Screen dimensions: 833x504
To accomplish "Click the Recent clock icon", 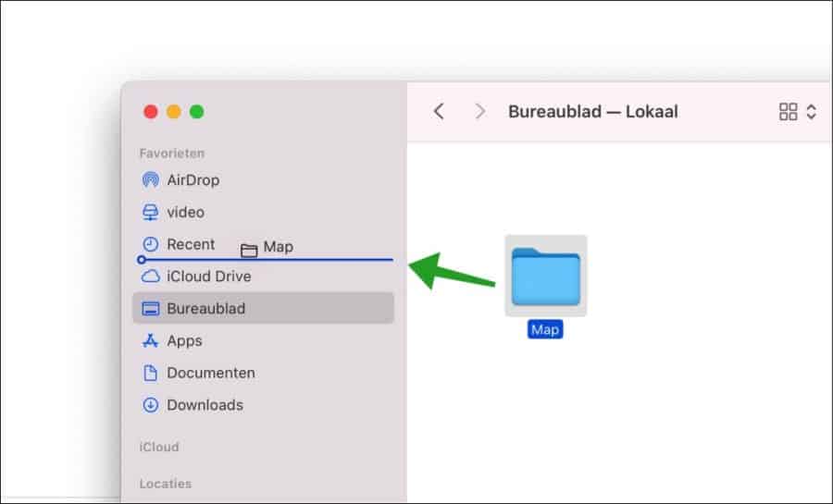I will point(150,244).
